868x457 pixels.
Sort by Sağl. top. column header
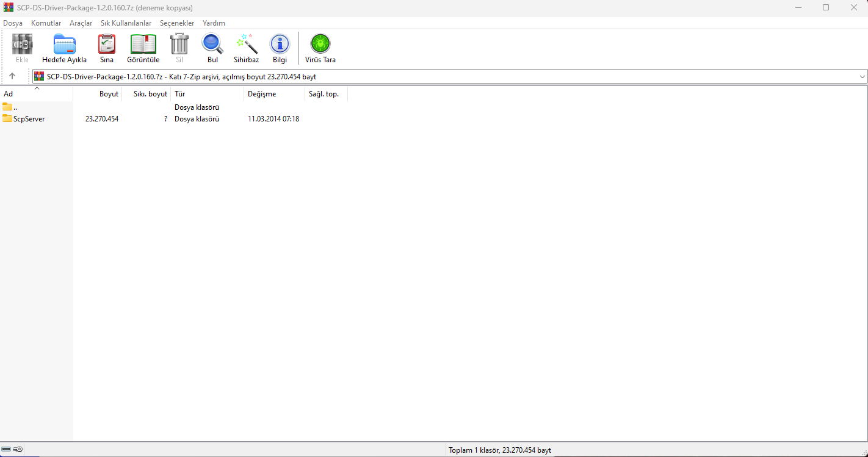(x=327, y=94)
